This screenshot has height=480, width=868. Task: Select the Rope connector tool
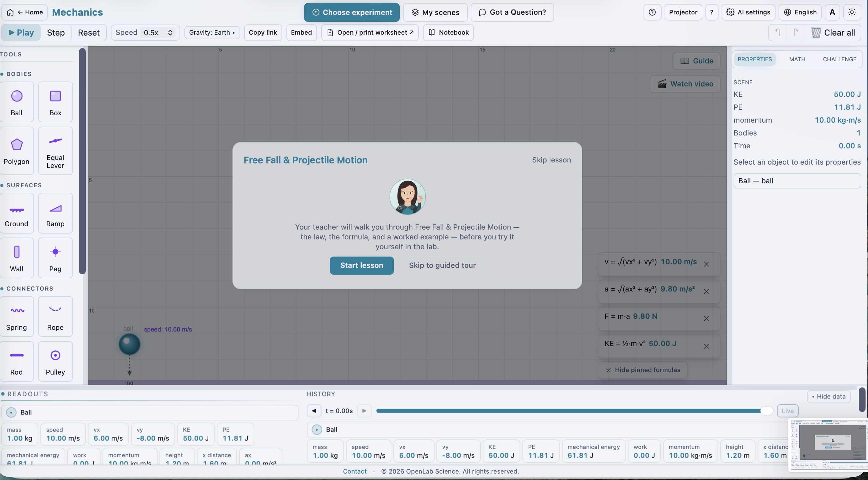55,316
